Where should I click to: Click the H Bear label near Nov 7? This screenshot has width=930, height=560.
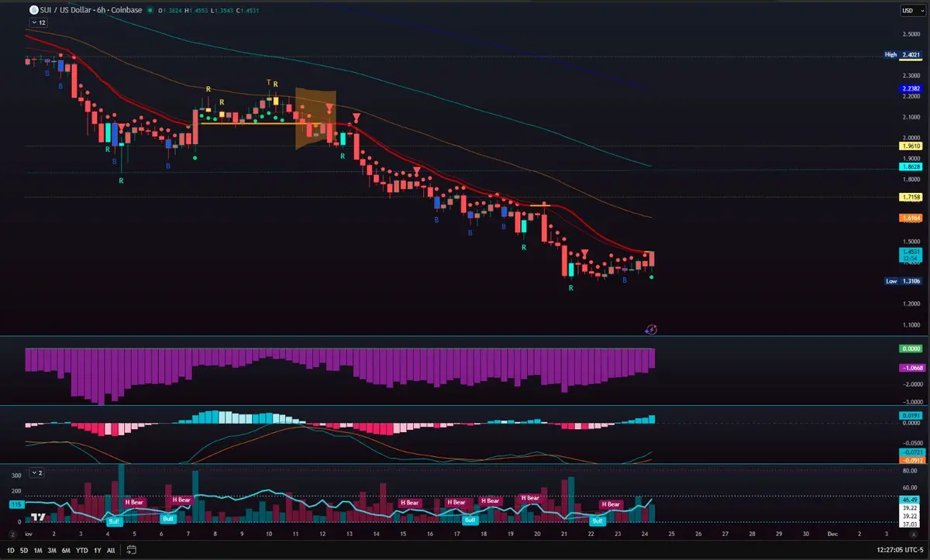181,500
